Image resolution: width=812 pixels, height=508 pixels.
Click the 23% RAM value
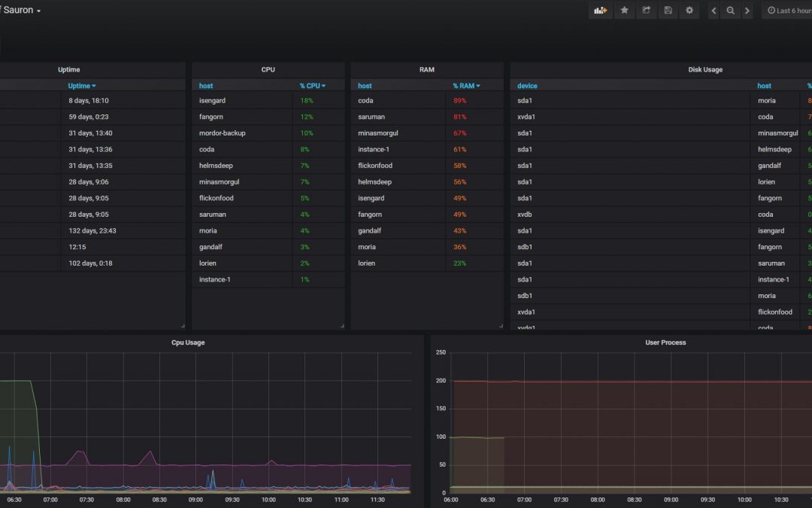[460, 263]
